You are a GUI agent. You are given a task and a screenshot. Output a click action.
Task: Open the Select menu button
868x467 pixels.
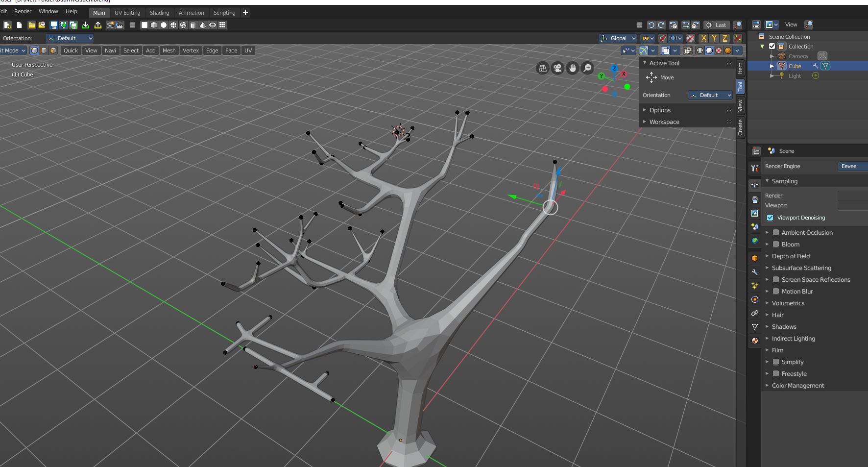click(x=131, y=50)
